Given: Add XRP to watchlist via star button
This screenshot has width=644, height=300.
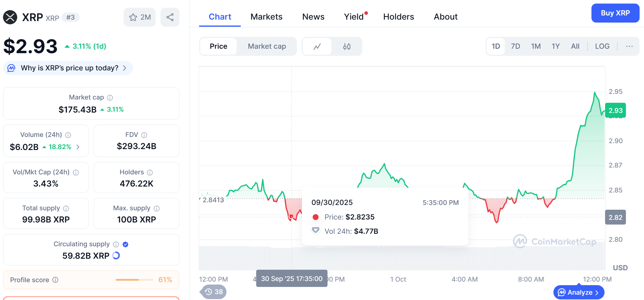Looking at the screenshot, I should [x=139, y=17].
